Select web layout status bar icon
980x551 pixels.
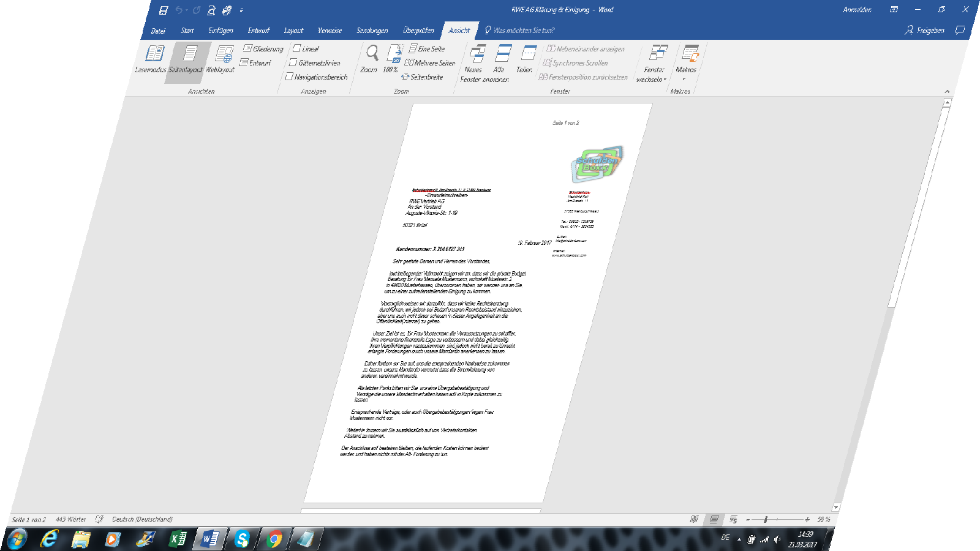tap(733, 519)
